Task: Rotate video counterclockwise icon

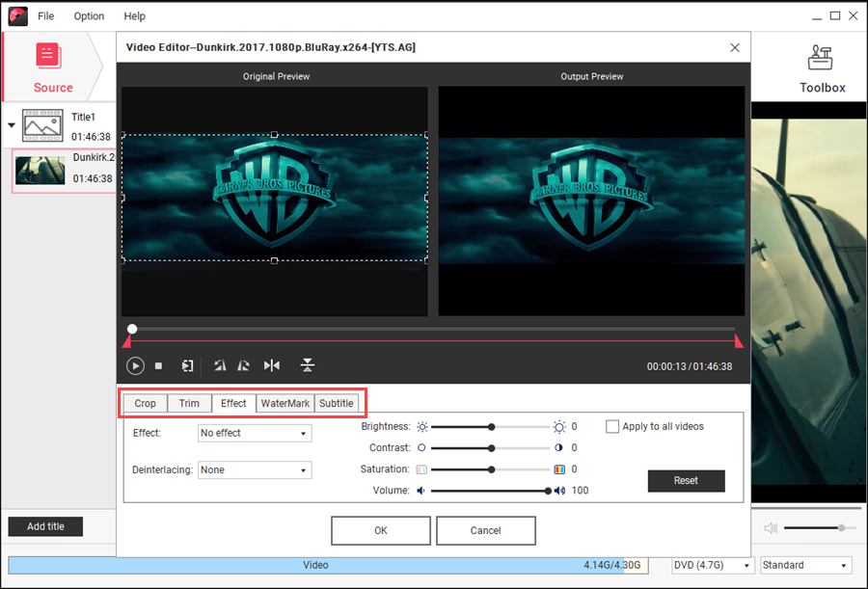Action: coord(220,365)
